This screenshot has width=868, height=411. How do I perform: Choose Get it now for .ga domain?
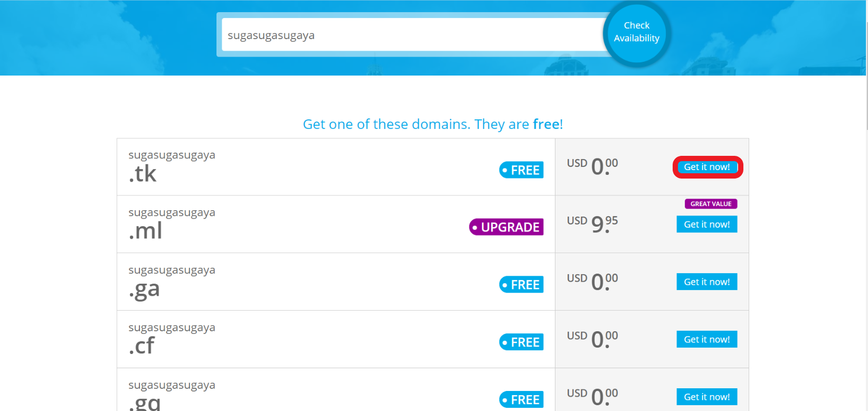coord(707,282)
